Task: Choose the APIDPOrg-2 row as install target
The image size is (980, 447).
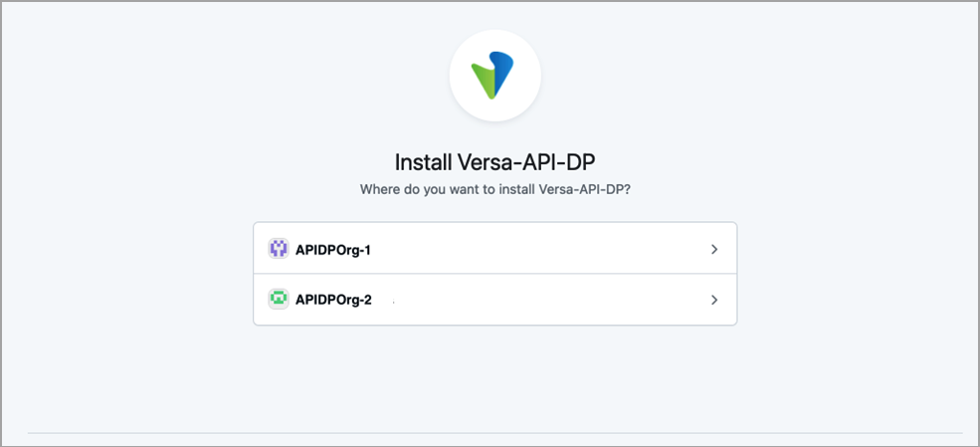Action: [494, 300]
